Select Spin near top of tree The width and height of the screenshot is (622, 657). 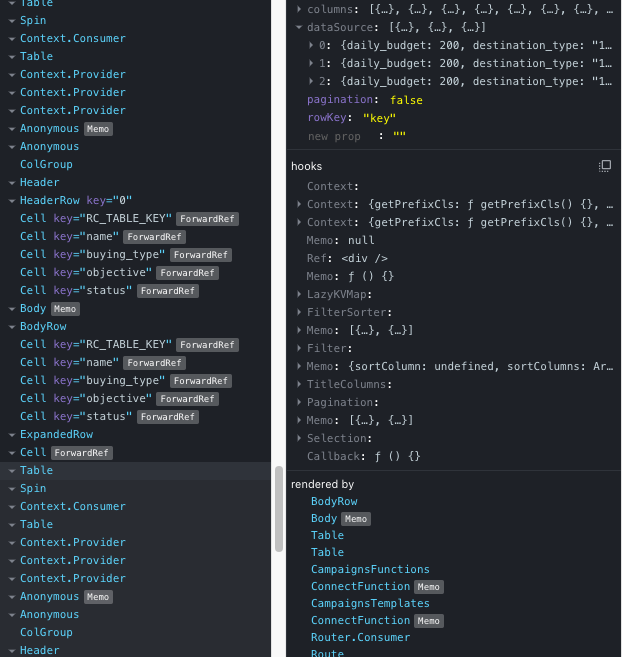click(33, 21)
